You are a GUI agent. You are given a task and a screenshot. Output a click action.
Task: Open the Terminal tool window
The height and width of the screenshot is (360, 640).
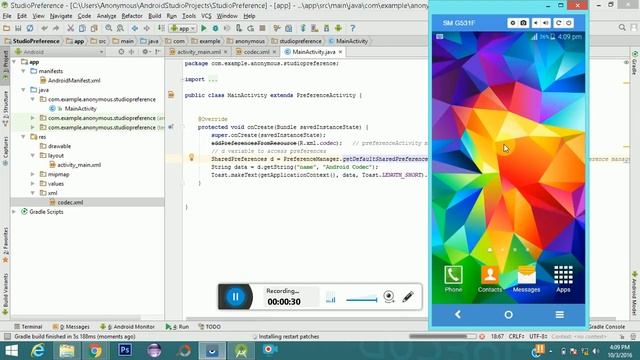click(x=28, y=327)
